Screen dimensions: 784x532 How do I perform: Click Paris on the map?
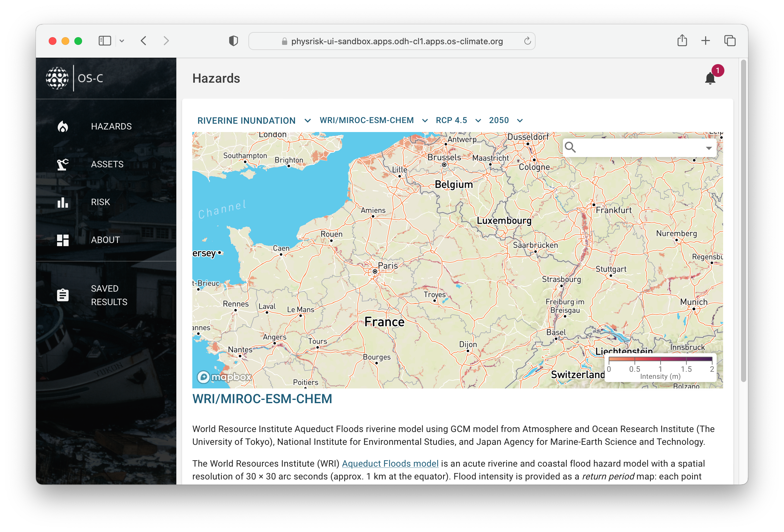click(x=388, y=266)
